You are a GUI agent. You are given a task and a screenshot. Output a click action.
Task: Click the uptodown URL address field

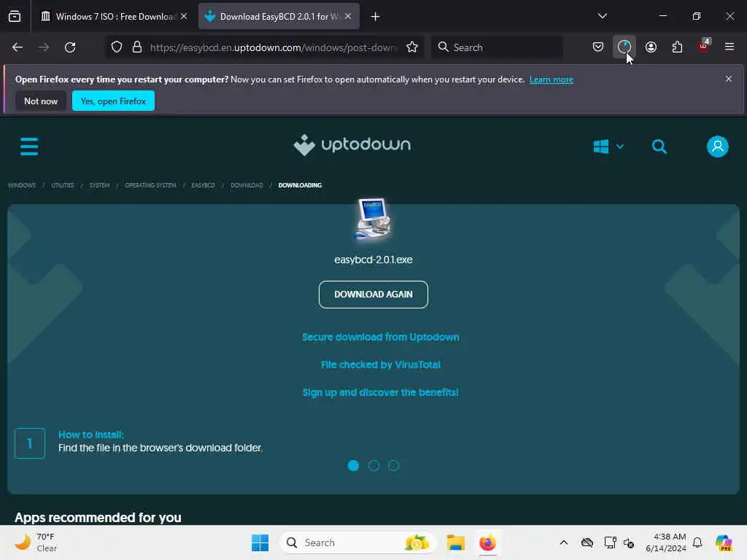coord(273,47)
